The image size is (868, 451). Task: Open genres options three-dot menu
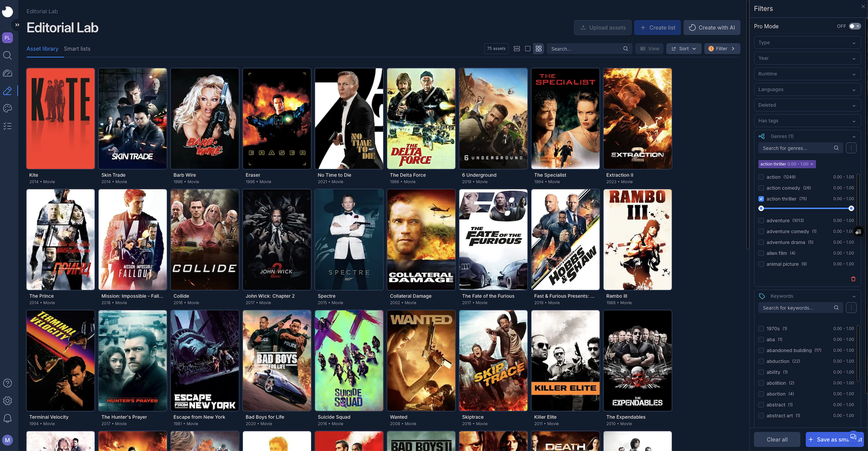851,148
